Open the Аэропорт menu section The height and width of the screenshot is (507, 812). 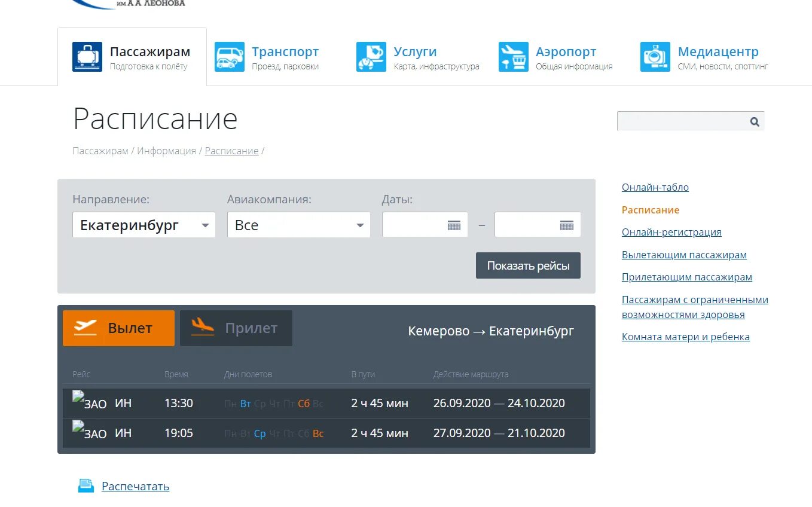coord(555,57)
